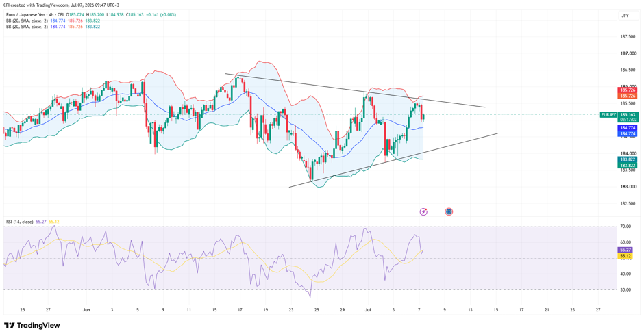Click the 02:17:02 bar countdown tag
Screen dimensions: 644x336
coord(628,120)
